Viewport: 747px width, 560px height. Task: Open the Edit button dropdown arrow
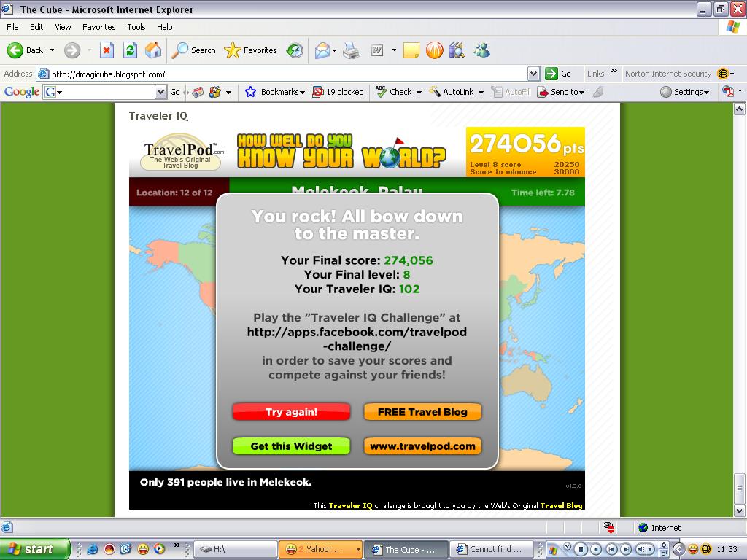pos(394,50)
